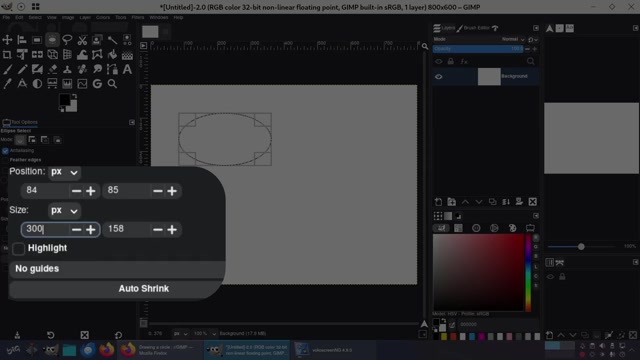The height and width of the screenshot is (360, 640).
Task: Adjust the layer Opacity slider
Action: point(478,49)
